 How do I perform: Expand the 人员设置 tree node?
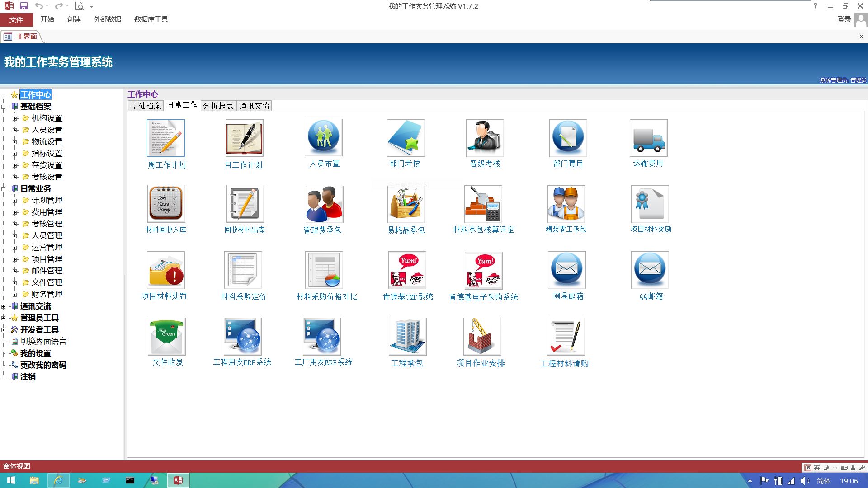coord(14,130)
